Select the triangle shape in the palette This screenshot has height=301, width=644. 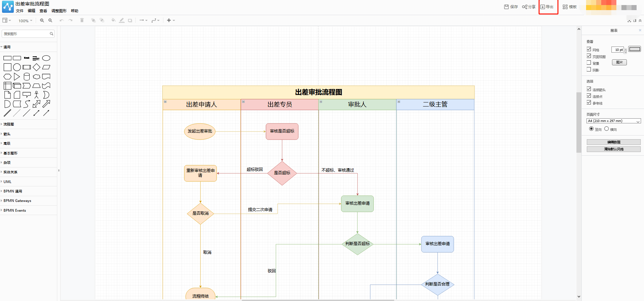pyautogui.click(x=17, y=77)
